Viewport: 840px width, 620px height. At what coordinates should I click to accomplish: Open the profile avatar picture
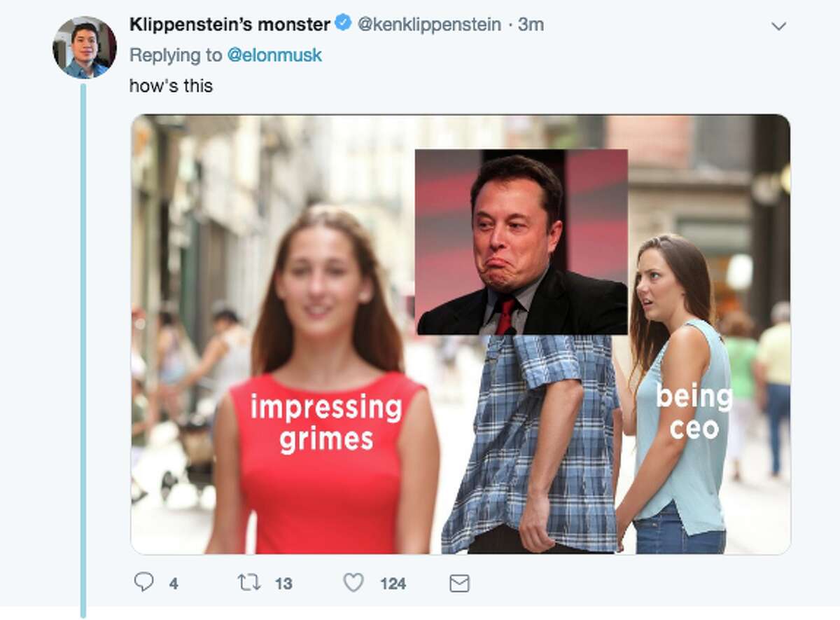click(x=84, y=42)
